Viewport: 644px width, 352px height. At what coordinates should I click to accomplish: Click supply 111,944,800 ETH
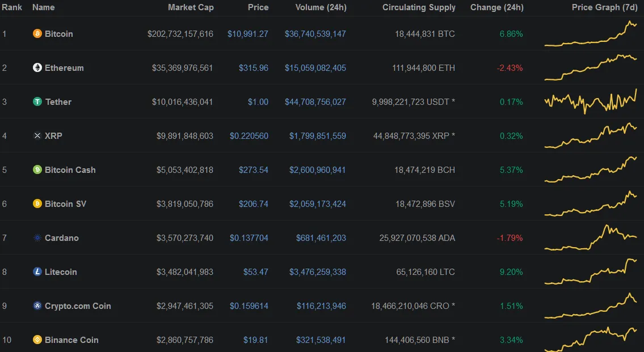click(x=423, y=68)
